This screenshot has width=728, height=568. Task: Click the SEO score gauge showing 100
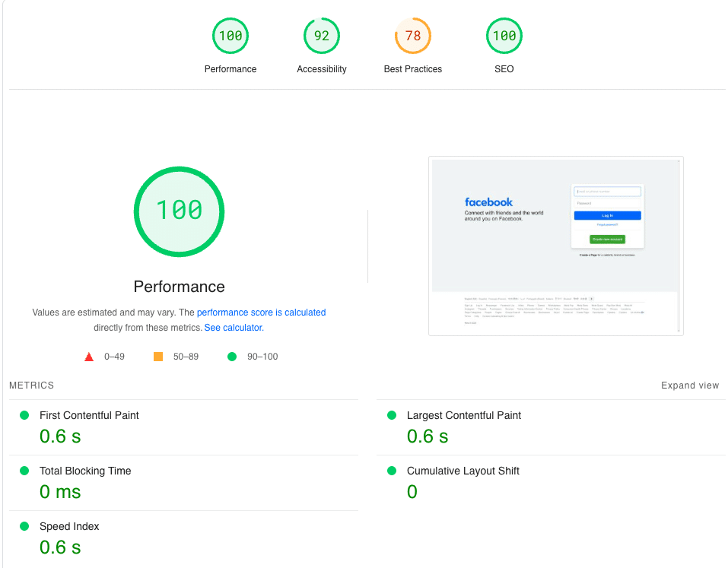(x=504, y=36)
